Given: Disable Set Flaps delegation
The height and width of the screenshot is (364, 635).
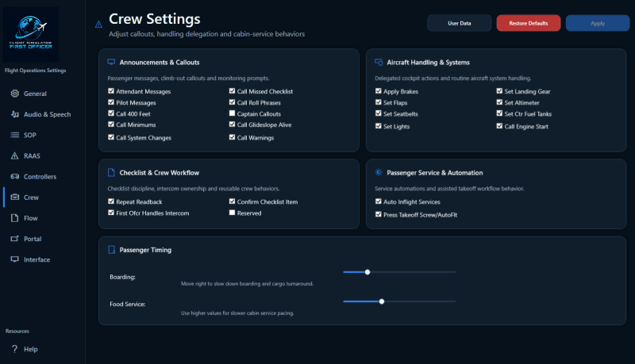Looking at the screenshot, I should (x=379, y=102).
